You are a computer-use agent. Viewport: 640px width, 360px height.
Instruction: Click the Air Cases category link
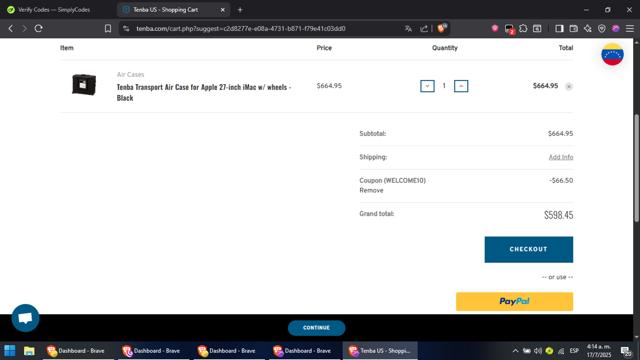click(130, 74)
